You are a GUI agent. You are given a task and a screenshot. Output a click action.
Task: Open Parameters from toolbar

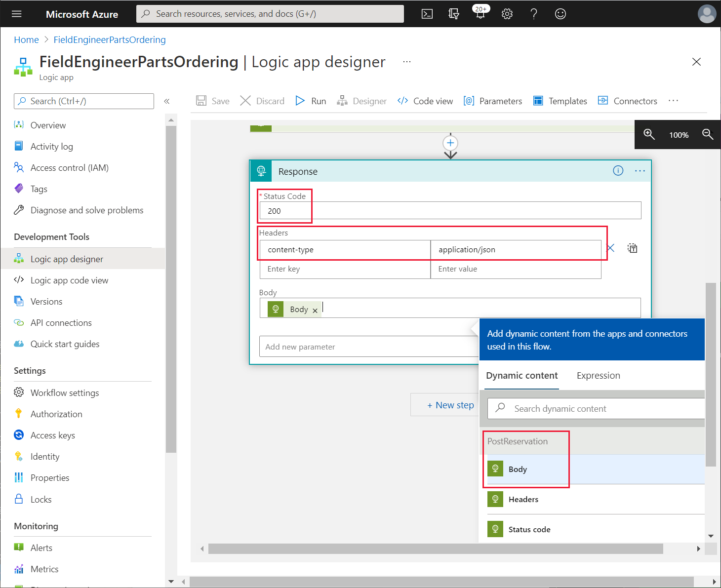tap(493, 101)
